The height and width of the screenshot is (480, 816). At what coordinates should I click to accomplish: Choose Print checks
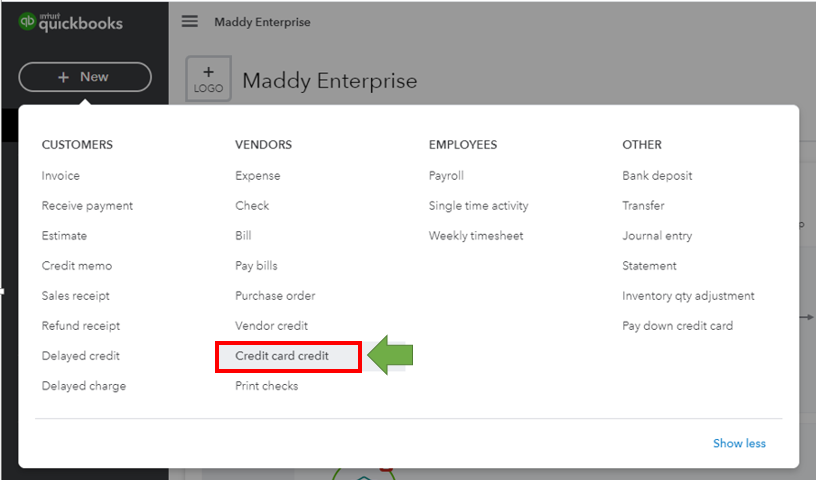pos(266,386)
